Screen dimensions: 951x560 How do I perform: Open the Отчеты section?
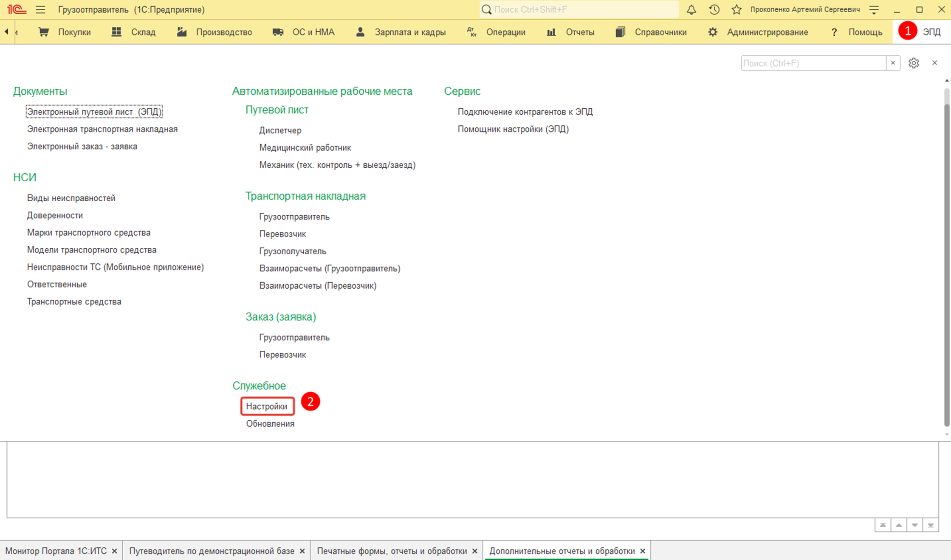(580, 32)
